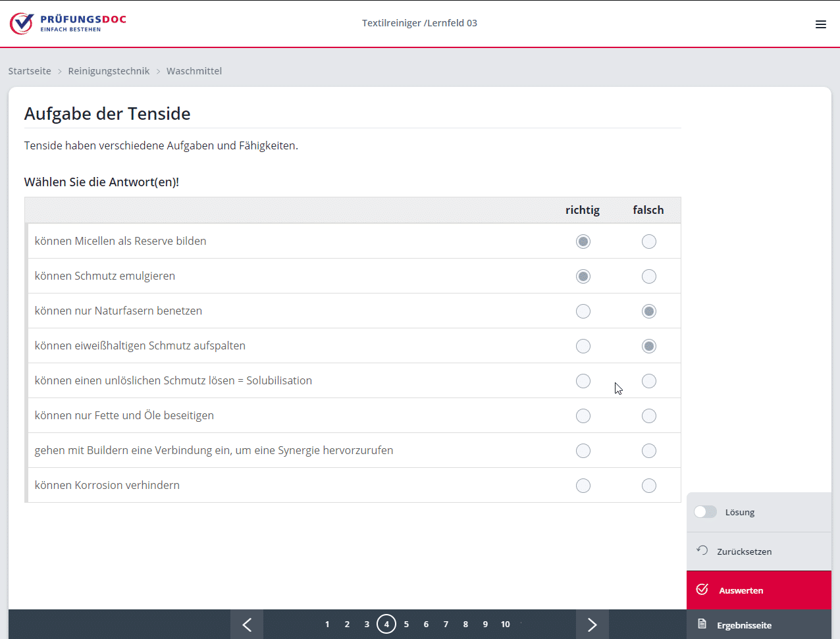Image resolution: width=840 pixels, height=639 pixels.
Task: Mark 'Korrosion verhindern' as falsch
Action: 649,486
